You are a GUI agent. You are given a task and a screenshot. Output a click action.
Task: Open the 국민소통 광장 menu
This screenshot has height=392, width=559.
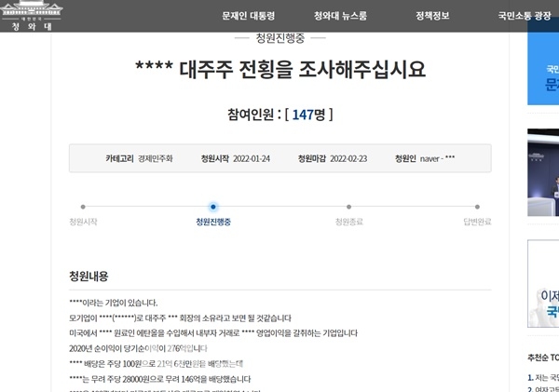[x=525, y=16]
